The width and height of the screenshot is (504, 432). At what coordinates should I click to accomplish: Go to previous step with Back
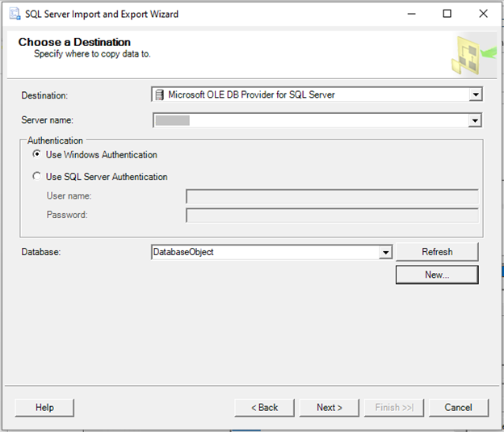(264, 408)
